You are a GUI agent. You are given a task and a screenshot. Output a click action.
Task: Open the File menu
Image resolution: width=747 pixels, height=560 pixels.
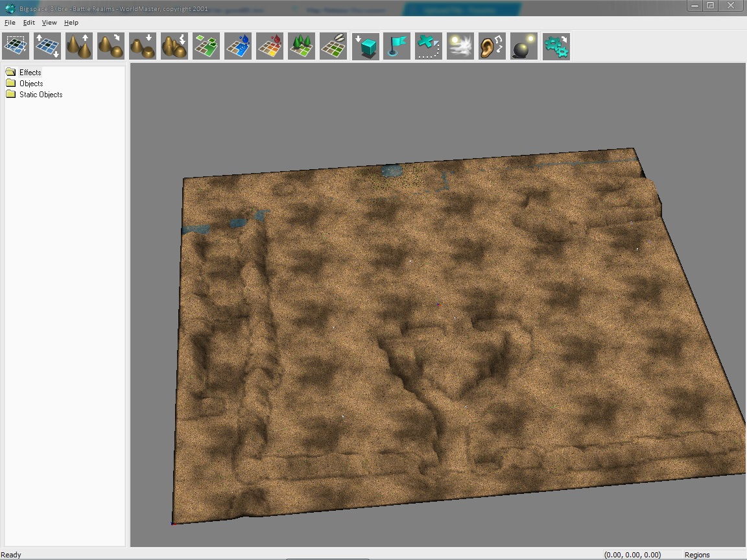pyautogui.click(x=10, y=23)
